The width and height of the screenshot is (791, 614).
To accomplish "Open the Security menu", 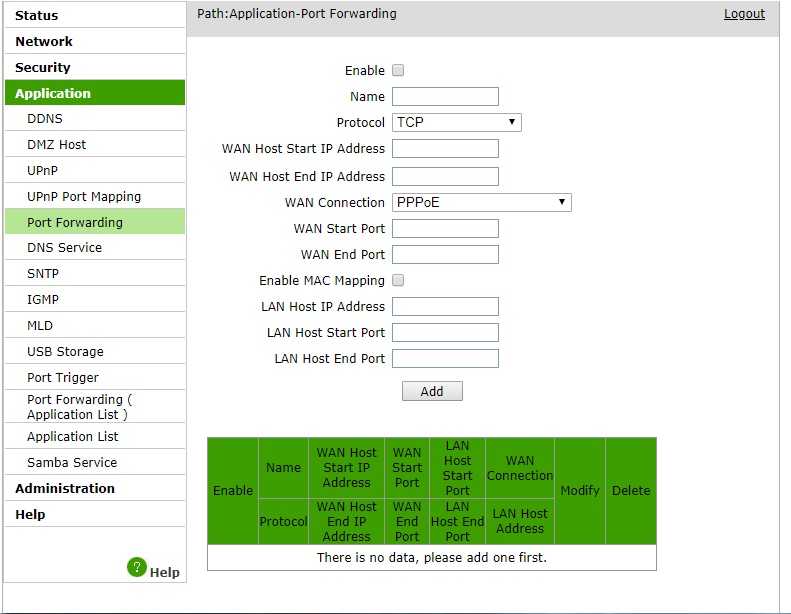I will (95, 67).
